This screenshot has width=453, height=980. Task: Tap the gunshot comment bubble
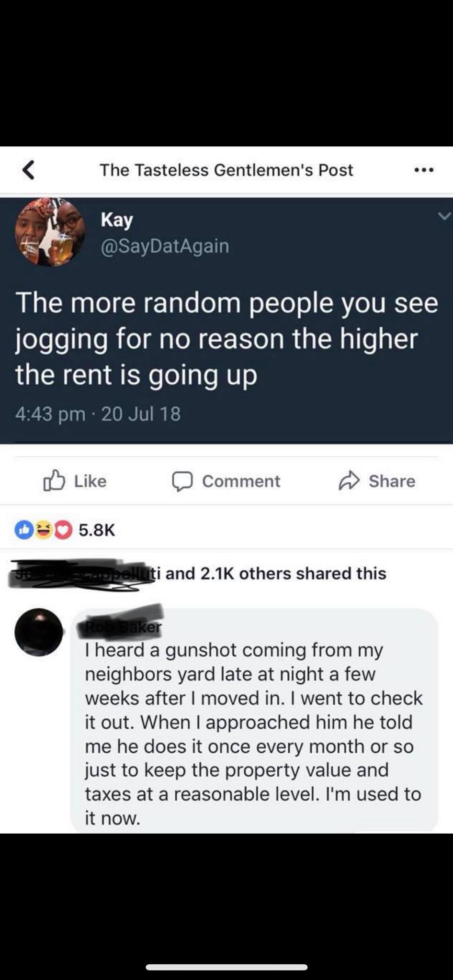(x=254, y=721)
